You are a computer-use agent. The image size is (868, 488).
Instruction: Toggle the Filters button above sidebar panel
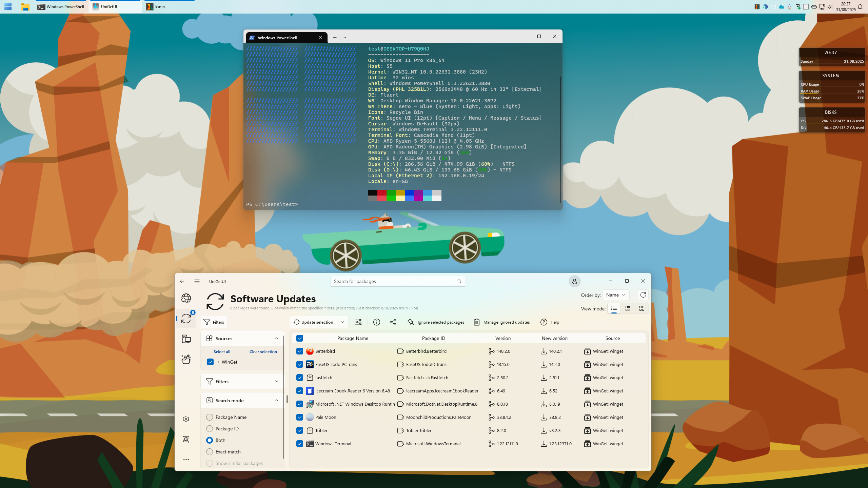[x=214, y=322]
